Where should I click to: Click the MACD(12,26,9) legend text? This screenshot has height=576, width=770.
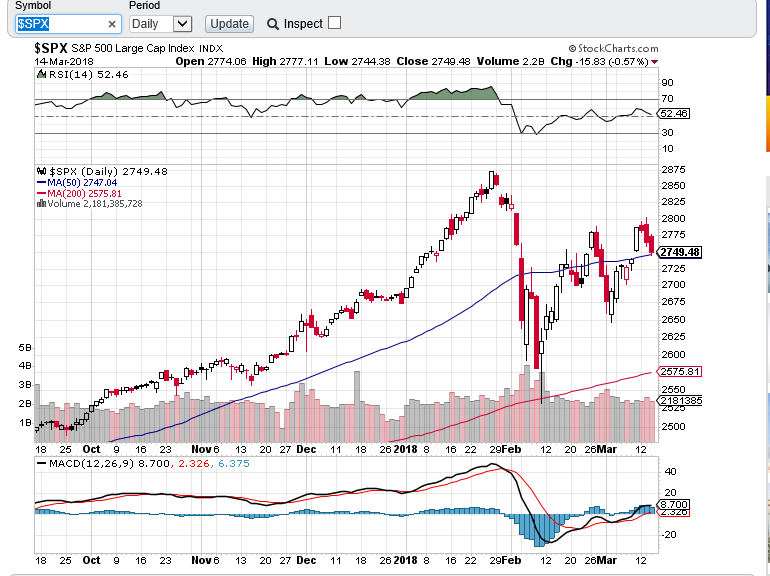click(x=92, y=464)
